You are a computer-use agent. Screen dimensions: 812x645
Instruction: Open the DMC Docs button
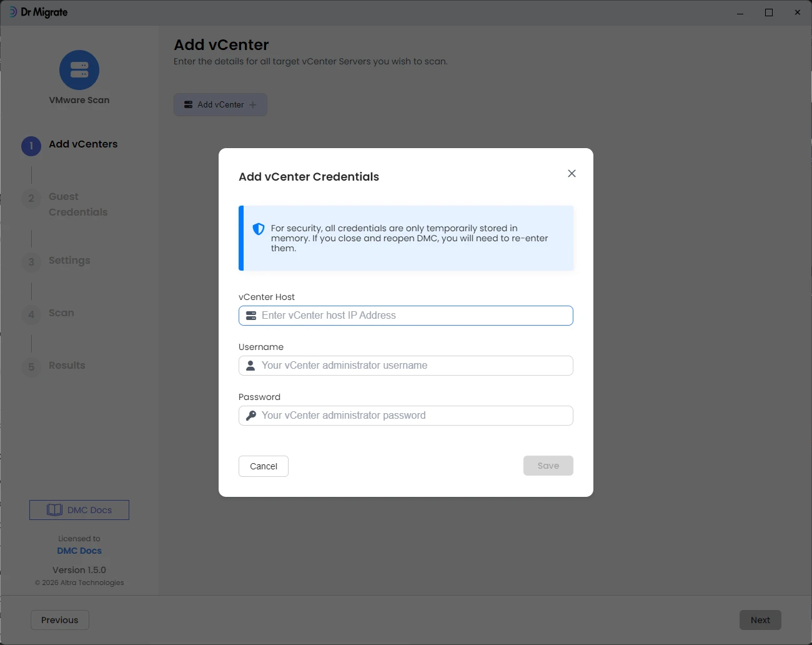tap(79, 510)
